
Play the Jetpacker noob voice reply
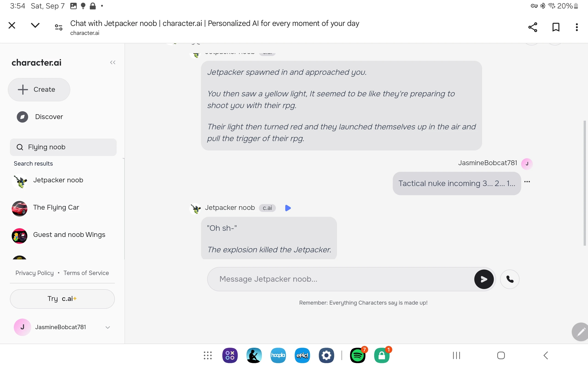click(x=288, y=208)
